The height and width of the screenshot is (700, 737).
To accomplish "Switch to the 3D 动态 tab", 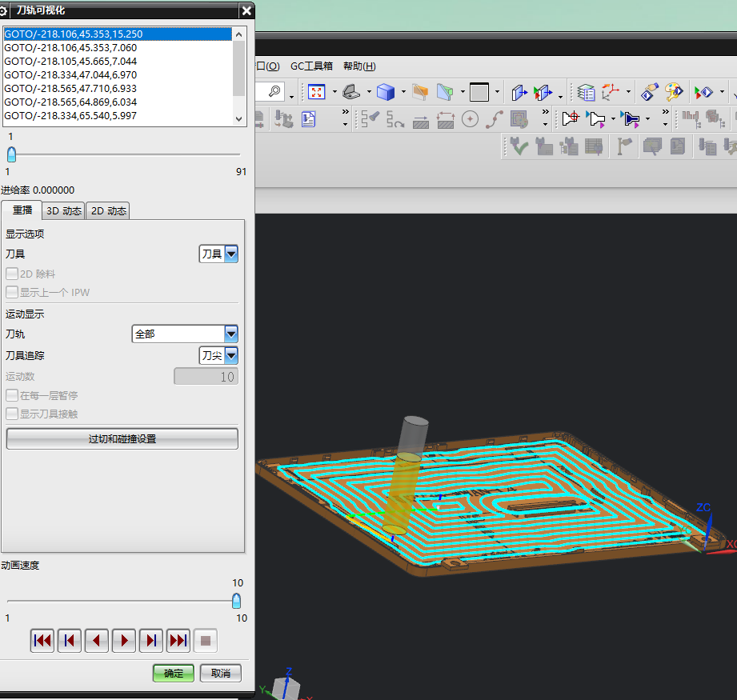I will (63, 211).
